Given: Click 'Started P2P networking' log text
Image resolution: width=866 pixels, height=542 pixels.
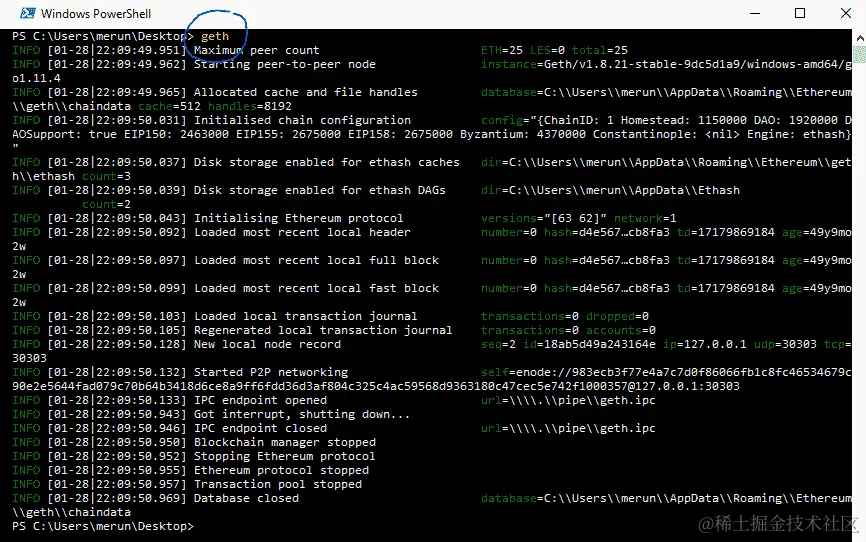Looking at the screenshot, I should pos(271,372).
